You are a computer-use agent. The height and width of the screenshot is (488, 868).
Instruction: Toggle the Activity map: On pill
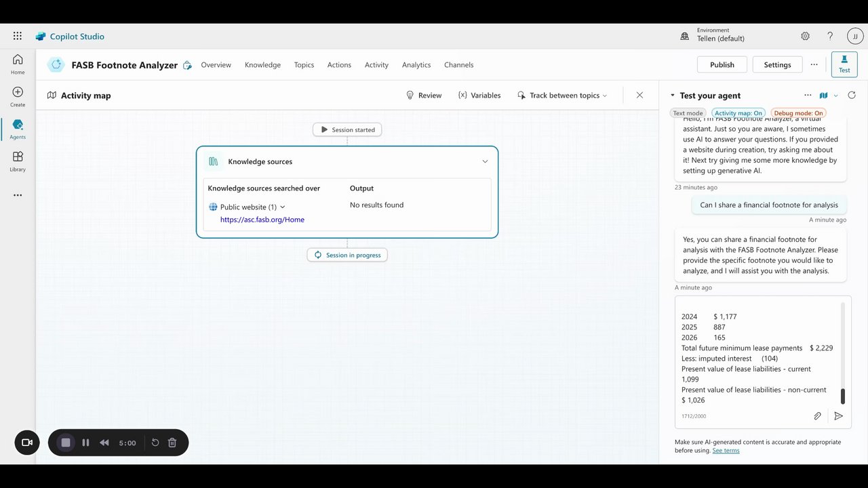(x=738, y=113)
